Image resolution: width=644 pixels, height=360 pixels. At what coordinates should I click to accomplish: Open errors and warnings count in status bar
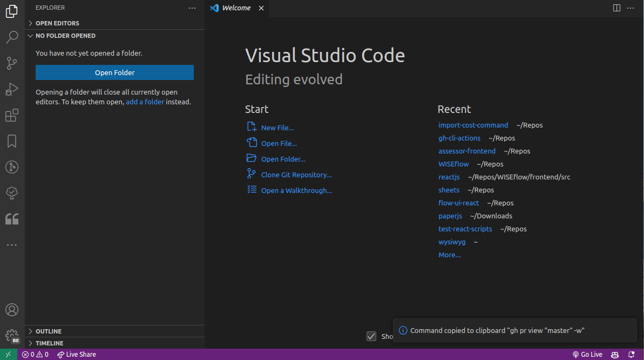(x=35, y=354)
